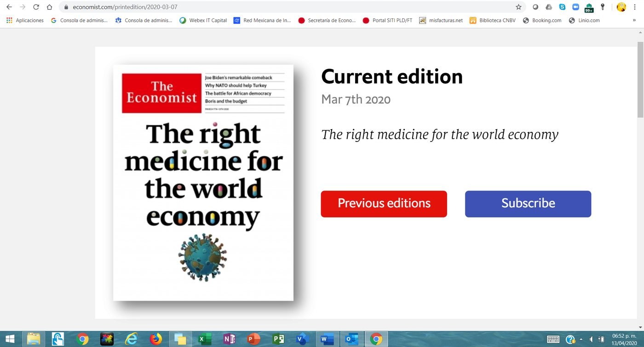Screen dimensions: 644x347
Task: Open the Google Drive extension
Action: click(x=548, y=7)
